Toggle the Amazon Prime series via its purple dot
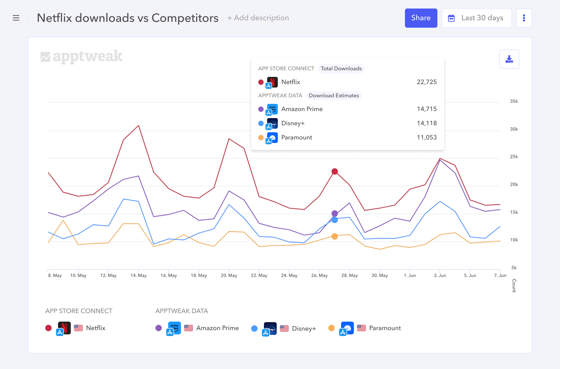The width and height of the screenshot is (588, 369). (x=159, y=328)
